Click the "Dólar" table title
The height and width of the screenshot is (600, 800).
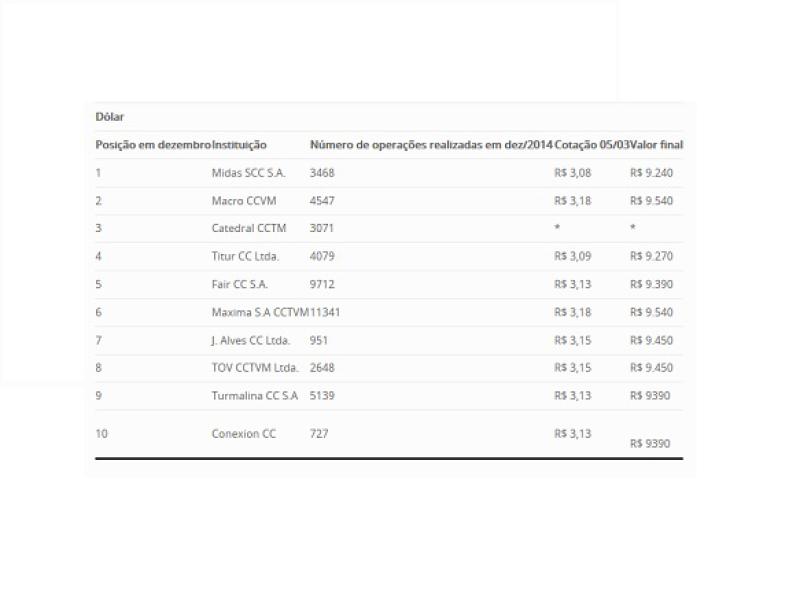point(110,117)
